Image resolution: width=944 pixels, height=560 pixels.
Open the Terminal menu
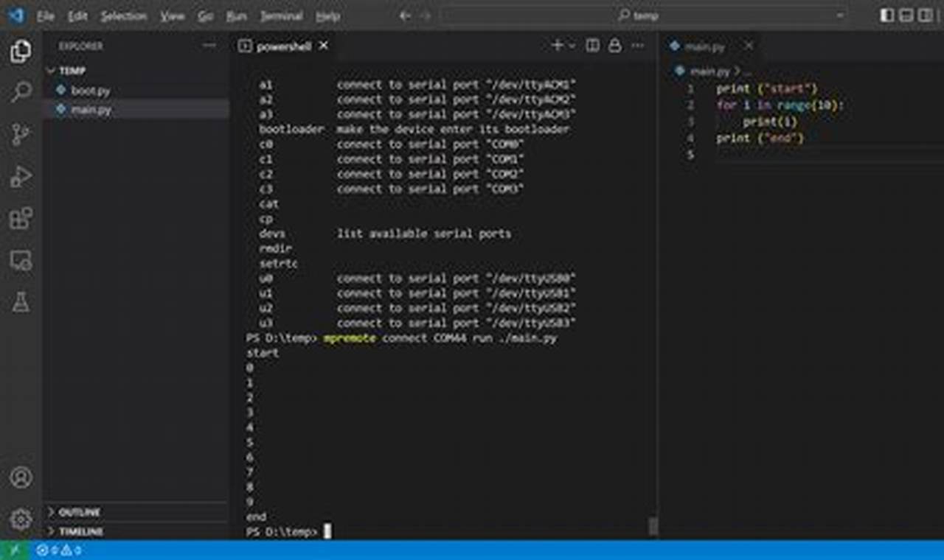[x=281, y=15]
